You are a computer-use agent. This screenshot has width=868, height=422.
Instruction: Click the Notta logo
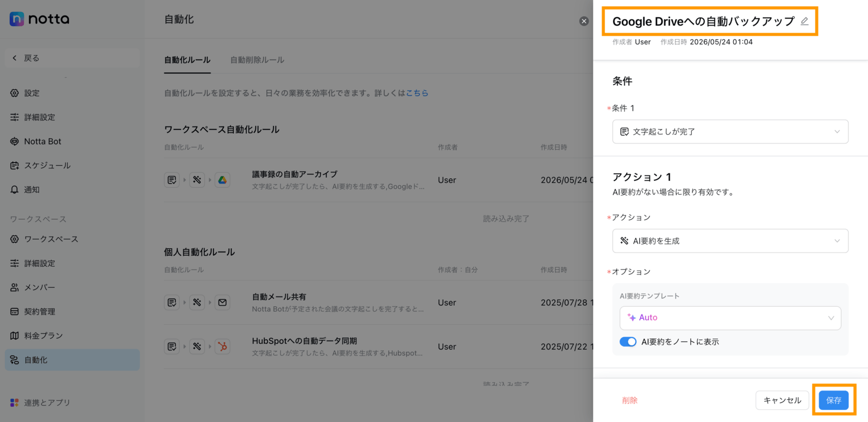coord(40,19)
